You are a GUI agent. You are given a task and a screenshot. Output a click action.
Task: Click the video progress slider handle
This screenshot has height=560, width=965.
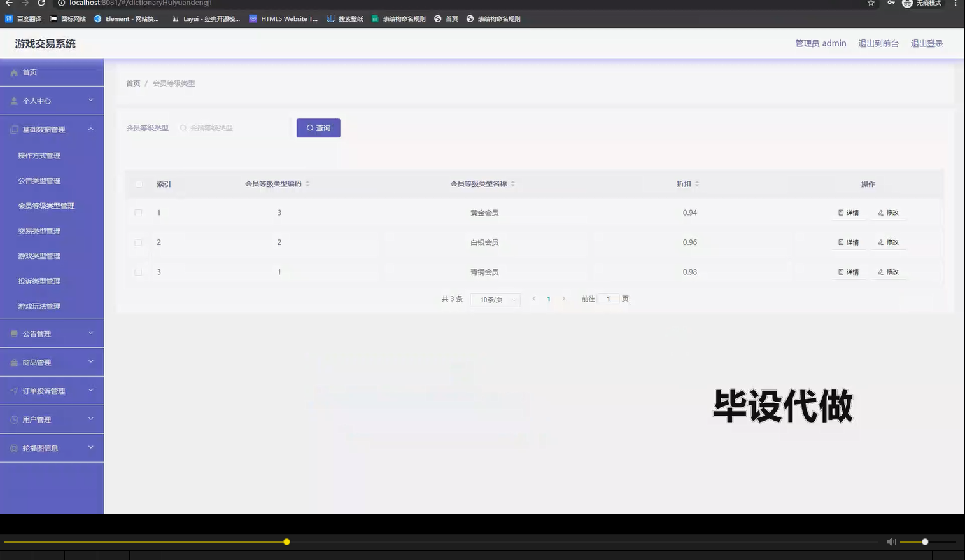tap(286, 542)
